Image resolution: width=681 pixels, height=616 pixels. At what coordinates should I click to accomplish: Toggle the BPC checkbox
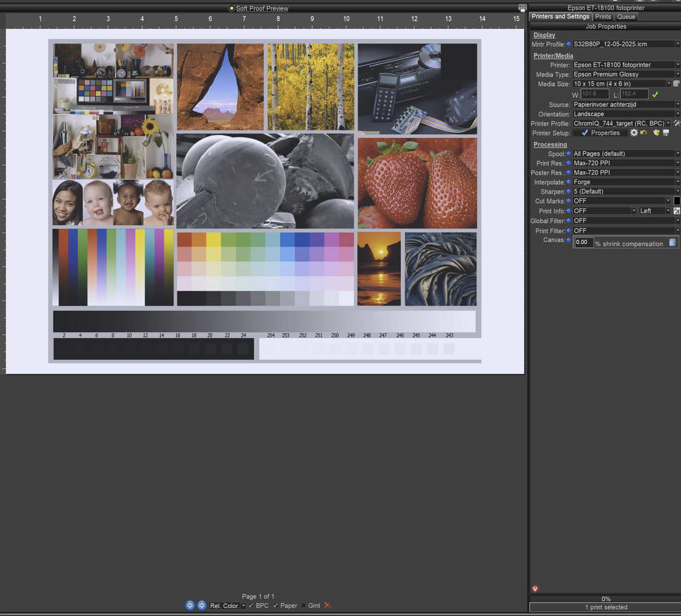click(x=251, y=606)
